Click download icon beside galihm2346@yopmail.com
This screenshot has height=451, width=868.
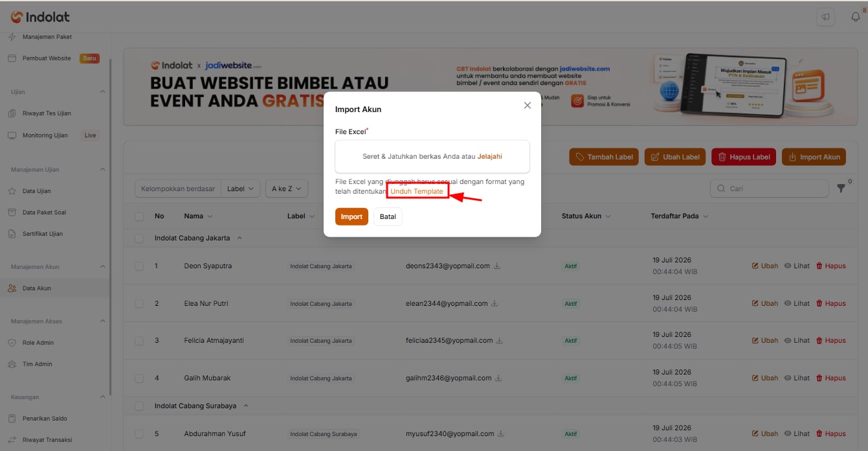[x=497, y=378]
